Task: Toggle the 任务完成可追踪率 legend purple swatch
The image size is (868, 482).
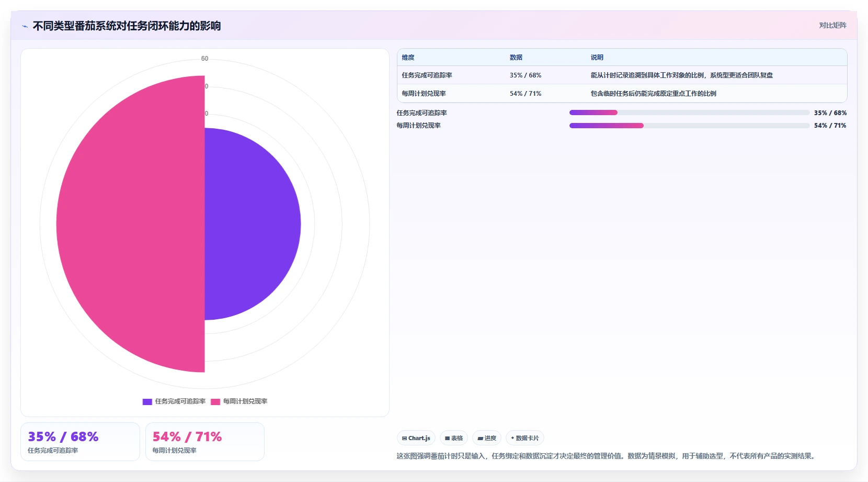Action: [x=147, y=401]
